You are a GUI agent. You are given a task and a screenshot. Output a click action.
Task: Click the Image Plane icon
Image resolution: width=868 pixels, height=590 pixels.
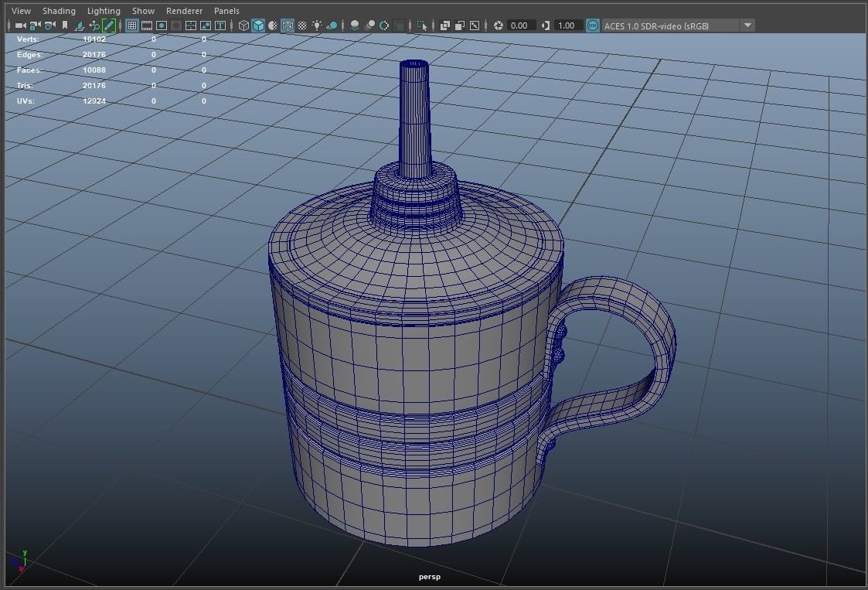pos(79,26)
